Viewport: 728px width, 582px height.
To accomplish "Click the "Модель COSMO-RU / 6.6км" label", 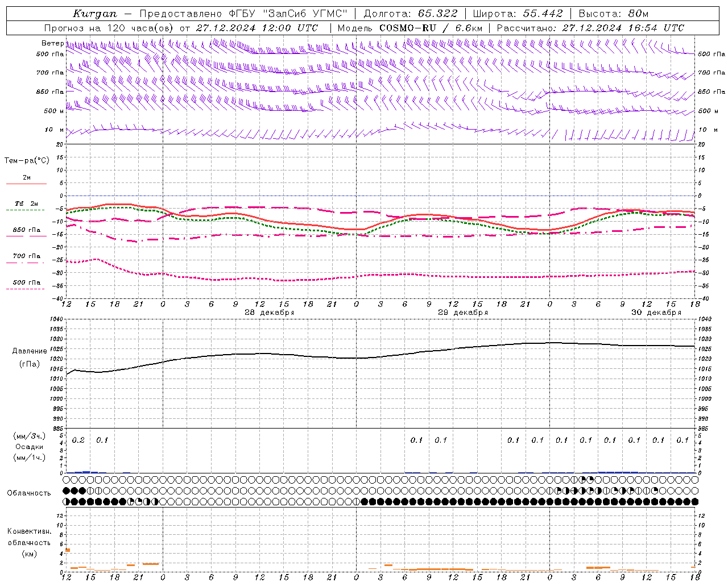I will coord(410,28).
